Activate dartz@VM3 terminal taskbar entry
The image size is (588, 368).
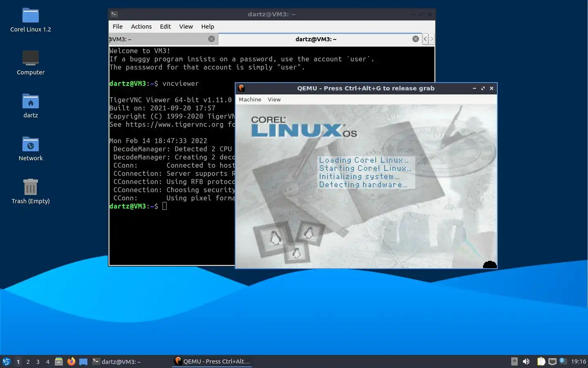[131, 361]
